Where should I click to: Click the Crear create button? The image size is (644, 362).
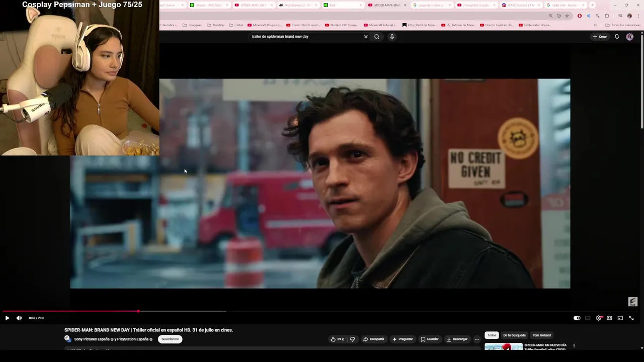[x=600, y=37]
